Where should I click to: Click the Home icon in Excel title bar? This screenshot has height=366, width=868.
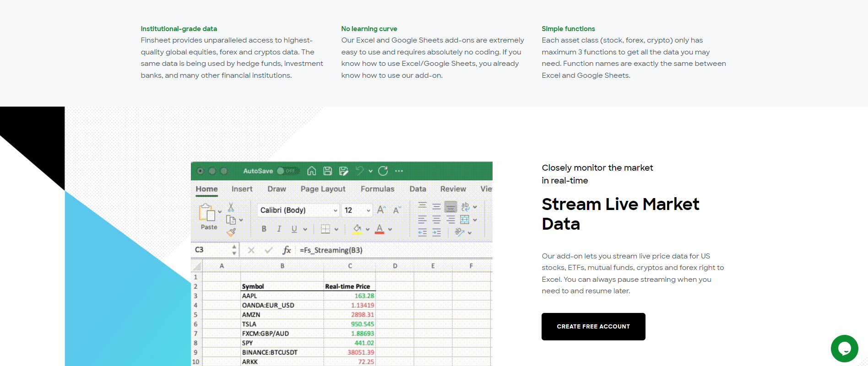pyautogui.click(x=311, y=171)
